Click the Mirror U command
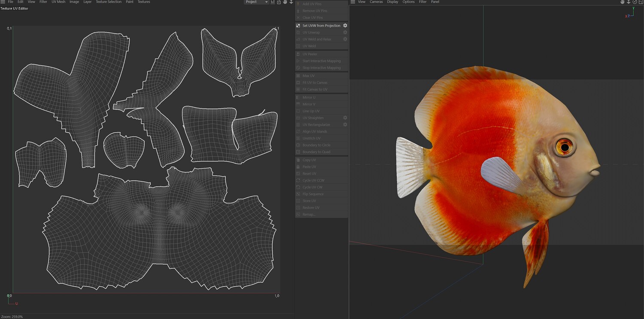The image size is (644, 319). click(322, 97)
